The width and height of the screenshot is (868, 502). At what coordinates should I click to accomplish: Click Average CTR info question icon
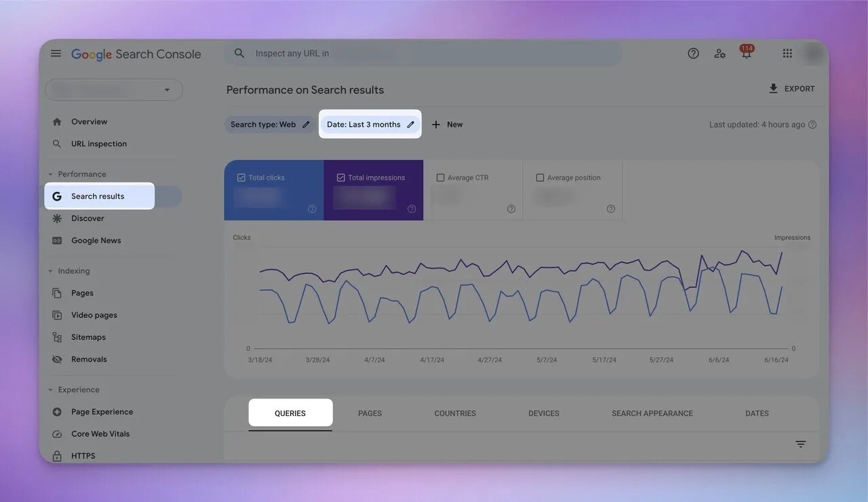coord(511,209)
